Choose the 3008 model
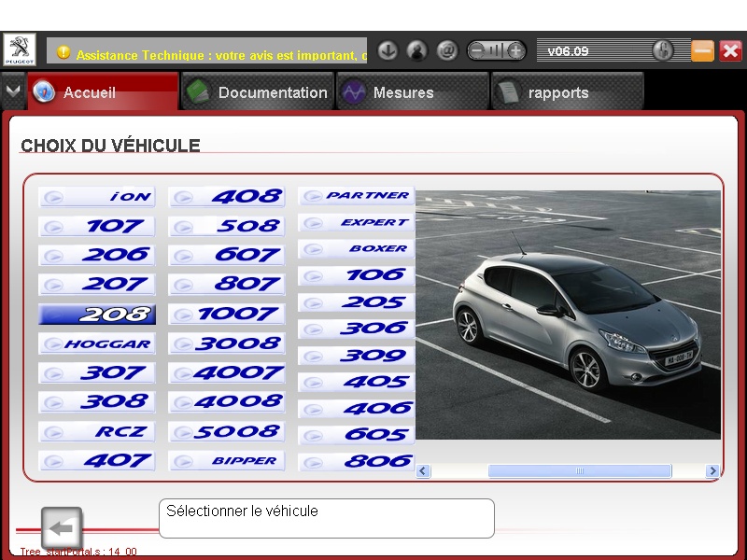Viewport: 747px width, 560px height. tap(227, 343)
